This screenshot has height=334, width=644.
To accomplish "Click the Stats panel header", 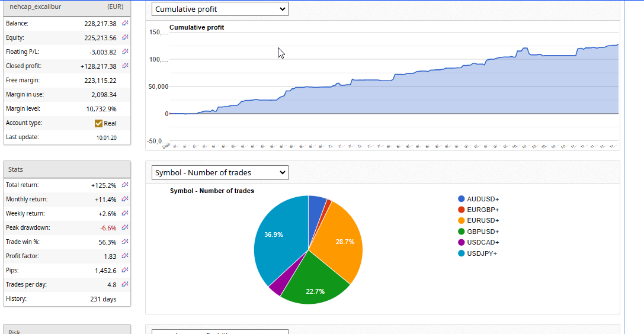I will point(67,169).
